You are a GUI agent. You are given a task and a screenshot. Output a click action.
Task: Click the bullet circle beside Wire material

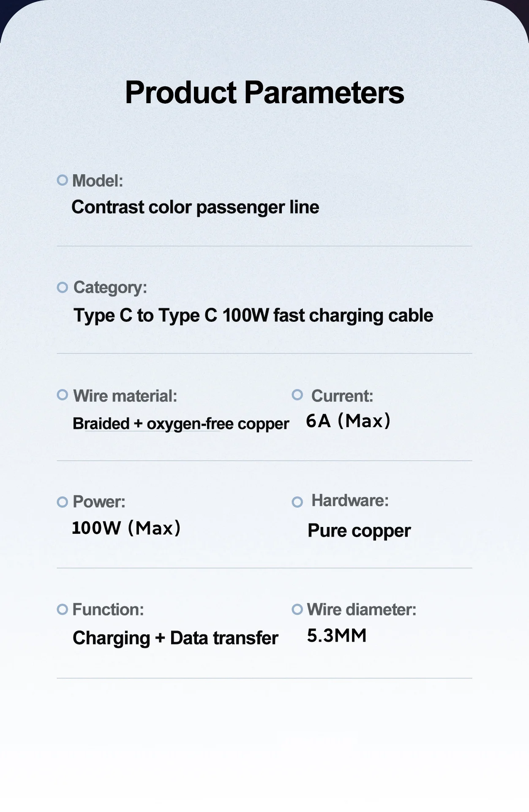pos(63,395)
